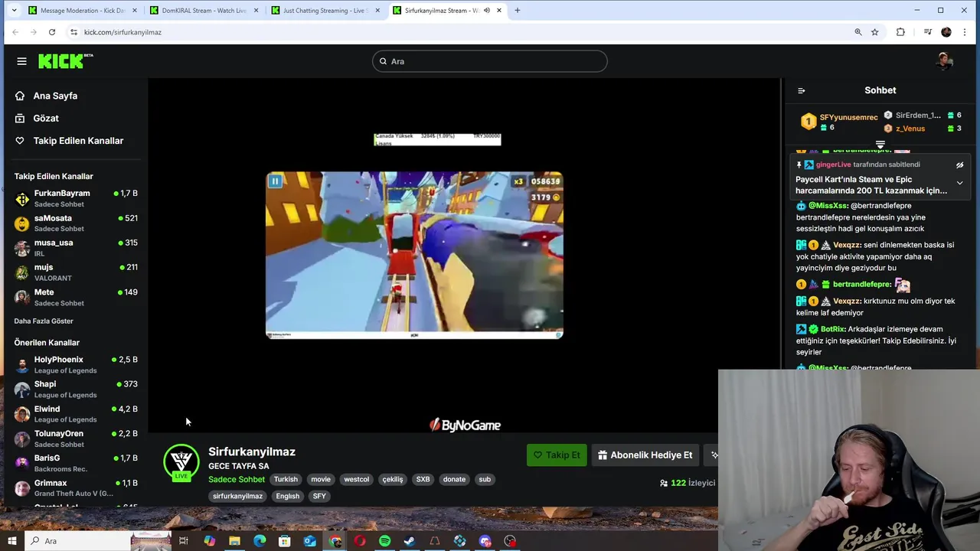Click the kick.com address bar
The height and width of the screenshot is (551, 980).
(459, 32)
